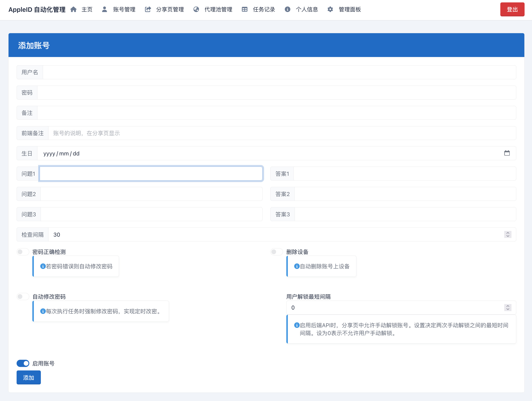The width and height of the screenshot is (532, 401).
Task: Click the home icon beside 主页
Action: pyautogui.click(x=73, y=9)
